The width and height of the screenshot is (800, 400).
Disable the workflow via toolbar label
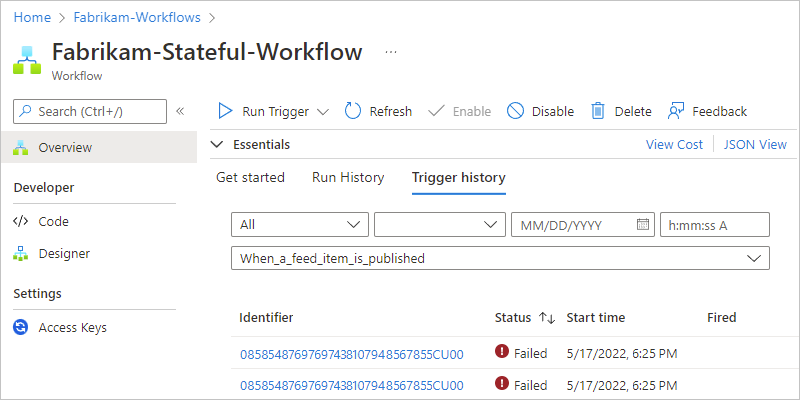click(x=553, y=111)
